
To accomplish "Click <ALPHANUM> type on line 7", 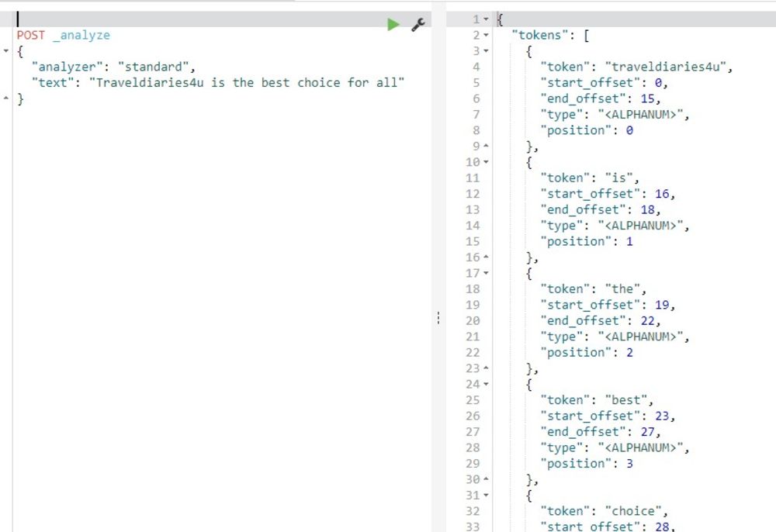I will click(640, 114).
